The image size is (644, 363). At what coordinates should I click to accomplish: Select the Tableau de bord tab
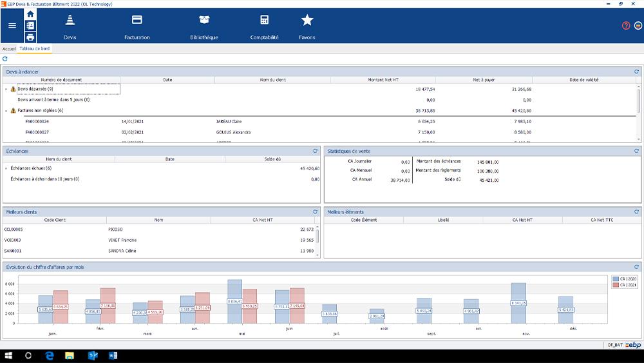point(34,49)
